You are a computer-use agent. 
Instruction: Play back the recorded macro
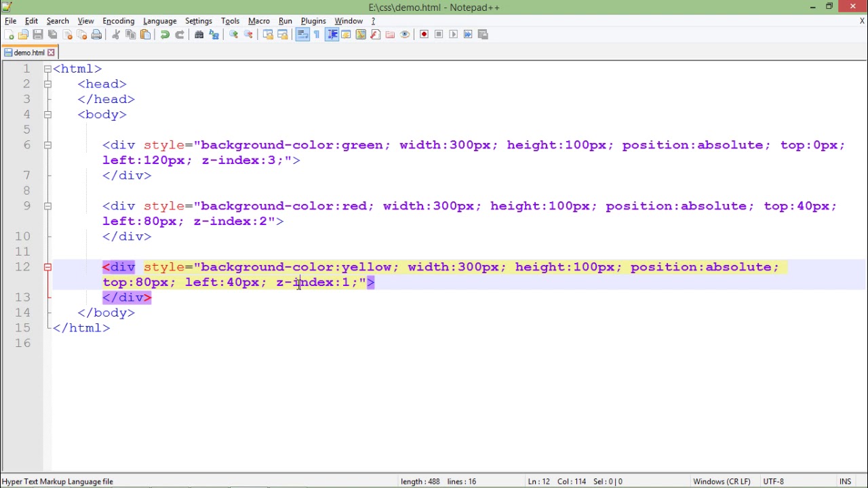[454, 35]
